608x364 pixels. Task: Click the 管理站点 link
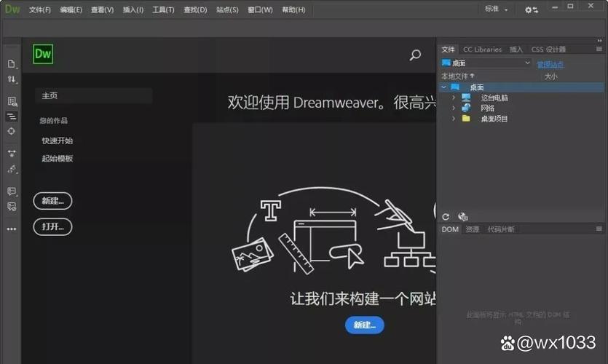tap(550, 65)
